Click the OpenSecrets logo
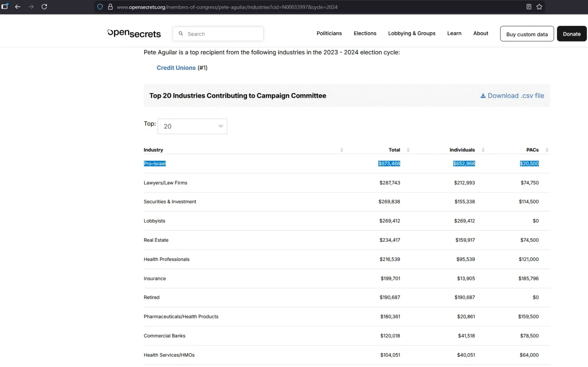The width and height of the screenshot is (588, 367). coord(134,33)
